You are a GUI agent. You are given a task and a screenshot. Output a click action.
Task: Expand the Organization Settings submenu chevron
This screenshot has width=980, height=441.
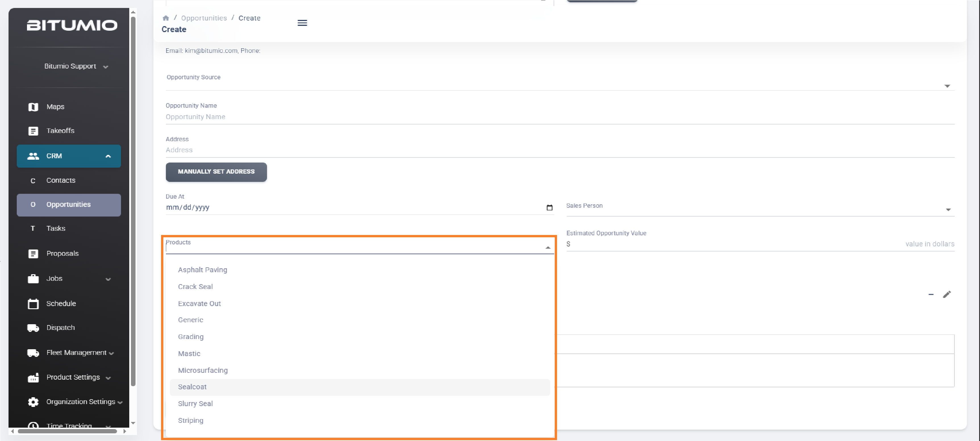point(120,402)
